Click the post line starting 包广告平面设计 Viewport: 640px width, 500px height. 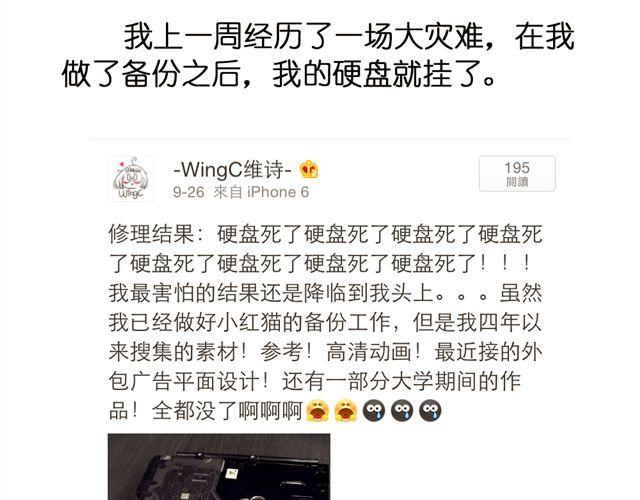[x=315, y=381]
